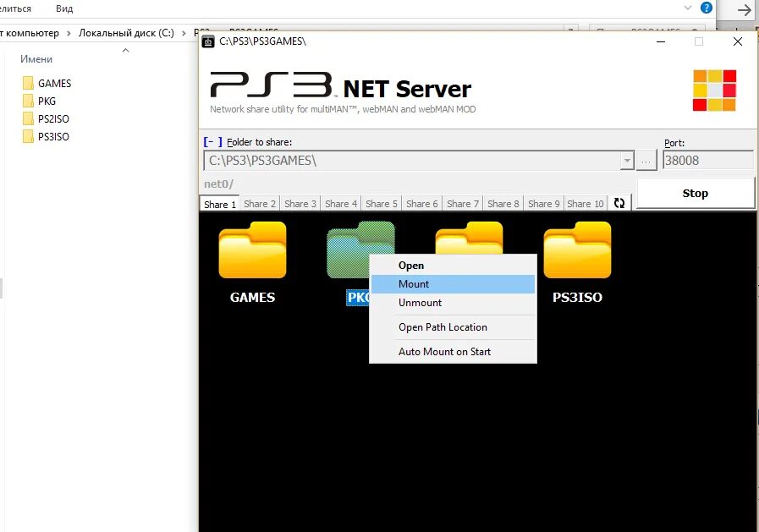Select the Share 1 tab
759x532 pixels.
(x=219, y=204)
